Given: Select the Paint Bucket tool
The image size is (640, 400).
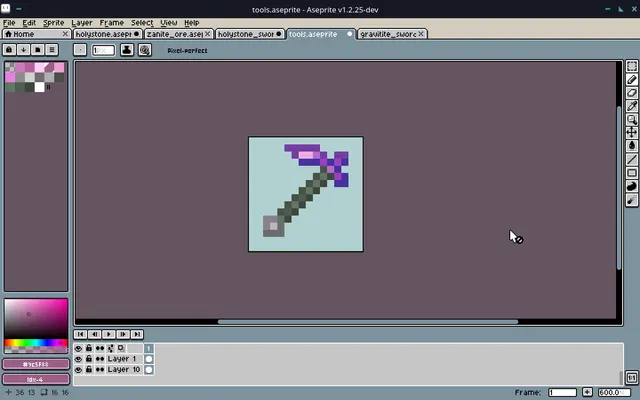Looking at the screenshot, I should pyautogui.click(x=632, y=146).
